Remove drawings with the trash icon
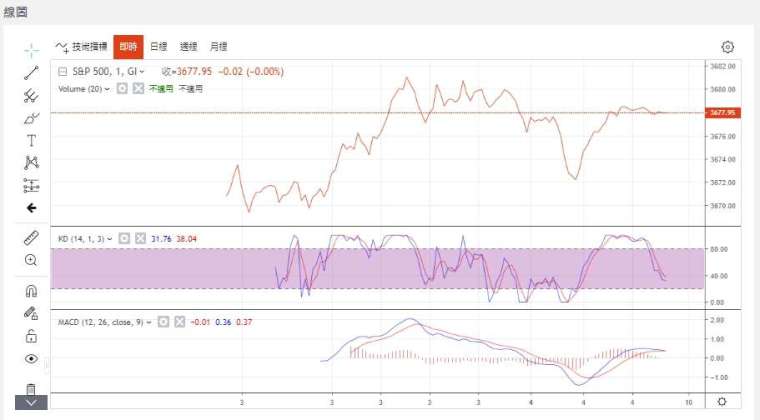 [x=31, y=389]
